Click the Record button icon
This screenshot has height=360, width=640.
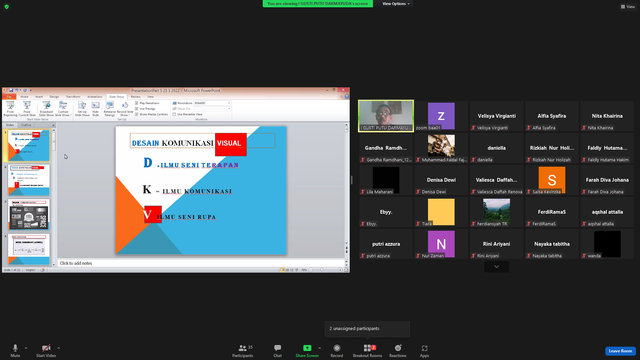click(337, 348)
